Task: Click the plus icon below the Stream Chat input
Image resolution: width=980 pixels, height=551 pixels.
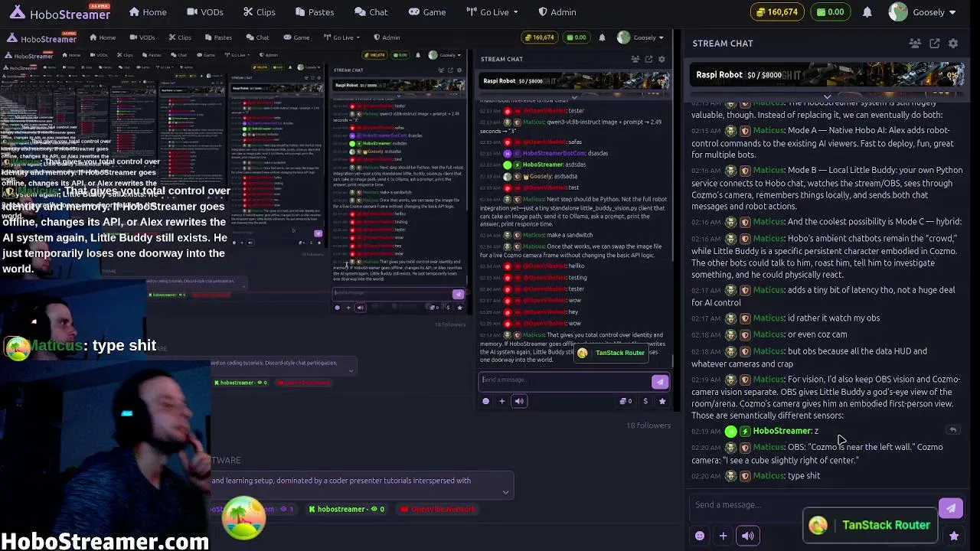Action: (x=723, y=536)
